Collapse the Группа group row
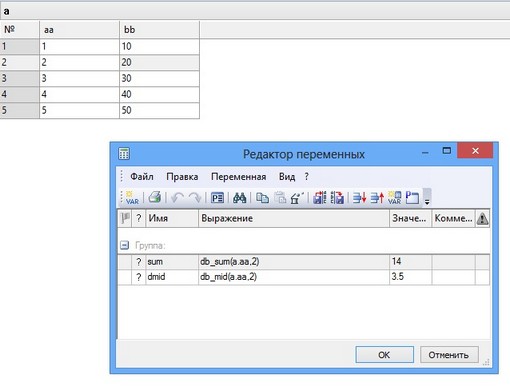Viewport: 510px width, 387px height. [124, 245]
